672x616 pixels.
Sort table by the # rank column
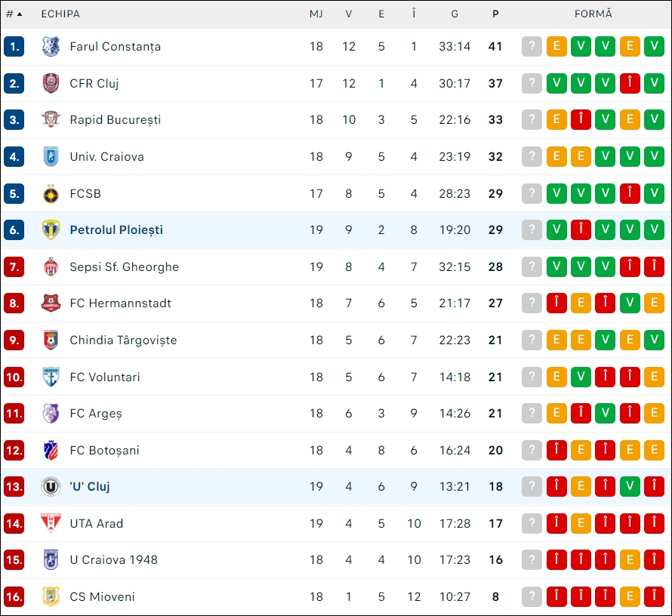(14, 14)
